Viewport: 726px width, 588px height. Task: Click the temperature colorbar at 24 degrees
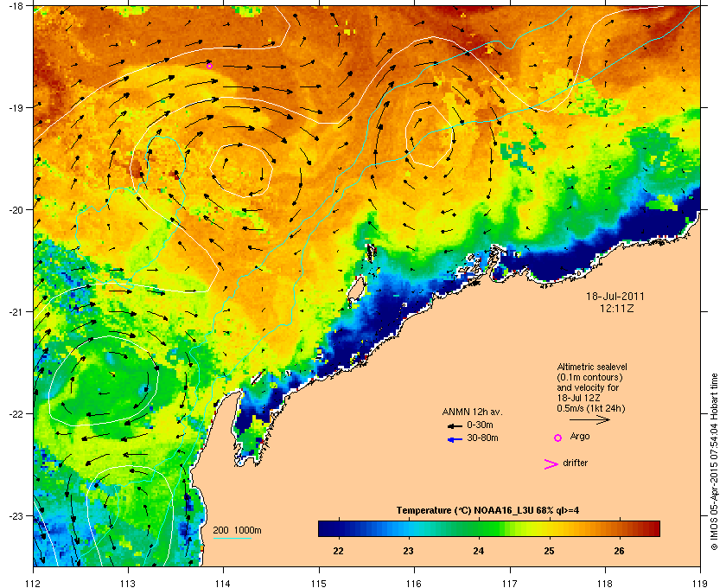coord(479,528)
